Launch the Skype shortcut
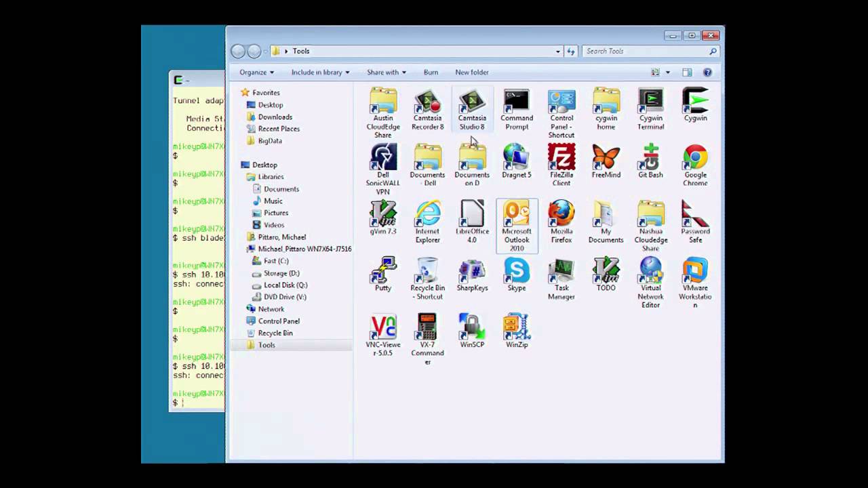The image size is (868, 488). tap(517, 274)
